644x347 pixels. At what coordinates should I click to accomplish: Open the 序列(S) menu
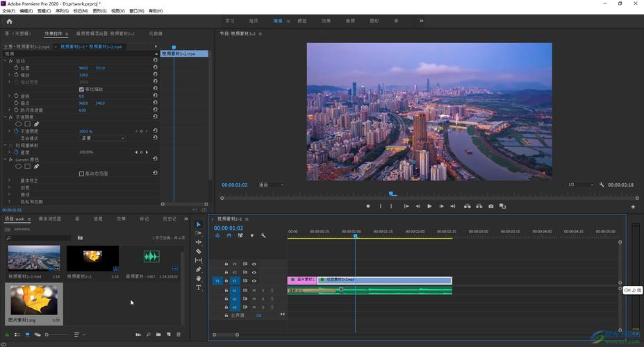pos(63,11)
